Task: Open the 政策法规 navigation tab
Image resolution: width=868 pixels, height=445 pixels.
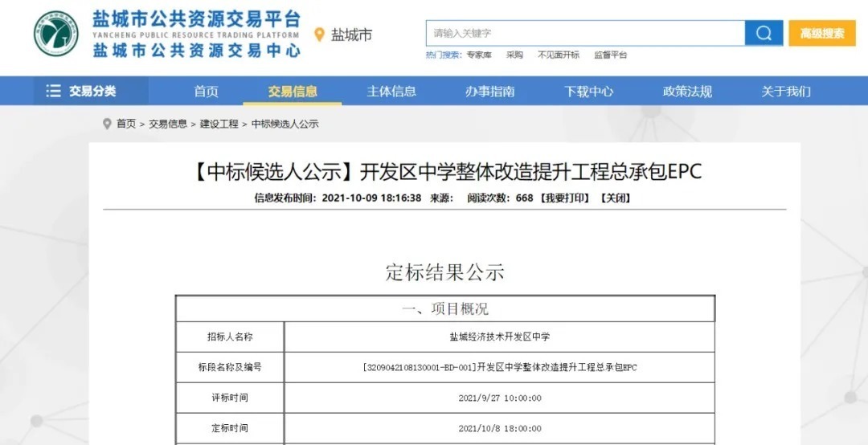Action: point(687,92)
